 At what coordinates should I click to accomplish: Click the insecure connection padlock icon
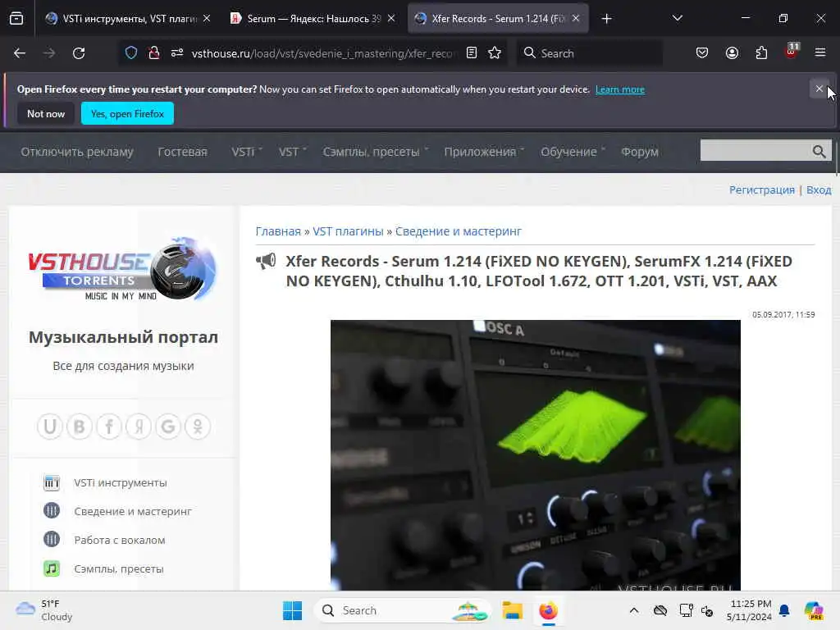coord(154,53)
